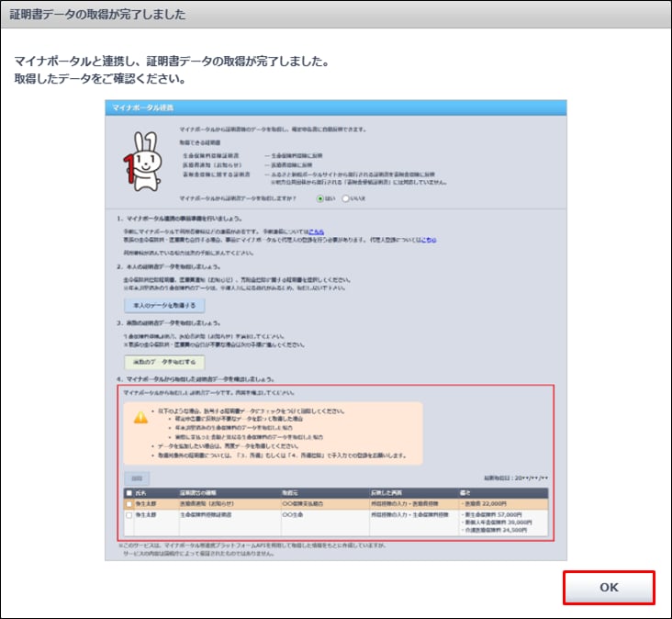Check the 生命保険料控除証明書 row checkbox
The width and height of the screenshot is (672, 619).
(x=129, y=515)
